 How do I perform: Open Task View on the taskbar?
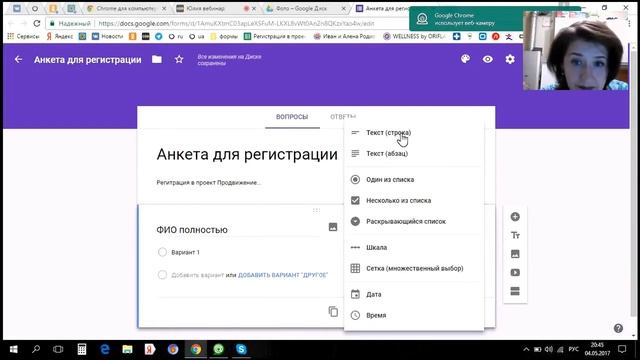tap(58, 349)
